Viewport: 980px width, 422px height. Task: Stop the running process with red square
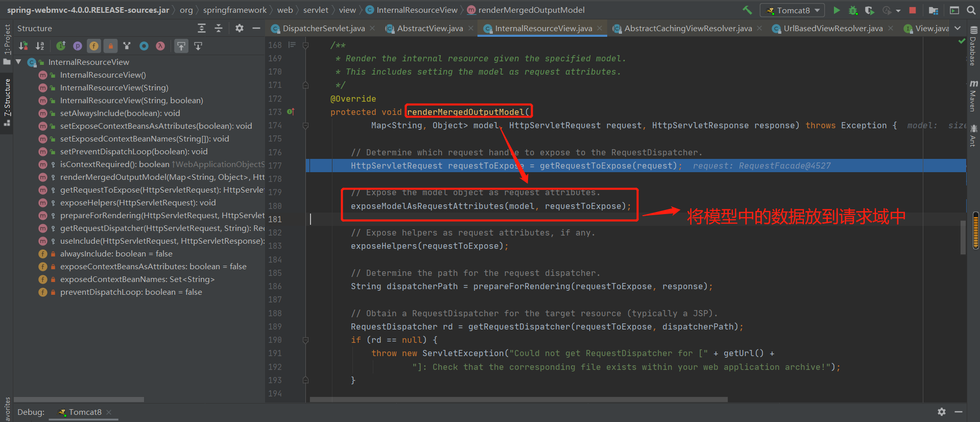tap(913, 10)
